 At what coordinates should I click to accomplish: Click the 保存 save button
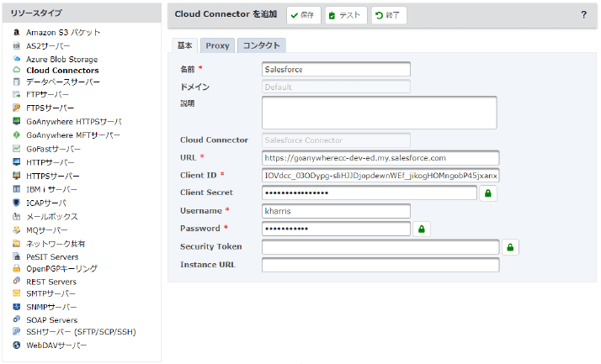click(x=303, y=15)
